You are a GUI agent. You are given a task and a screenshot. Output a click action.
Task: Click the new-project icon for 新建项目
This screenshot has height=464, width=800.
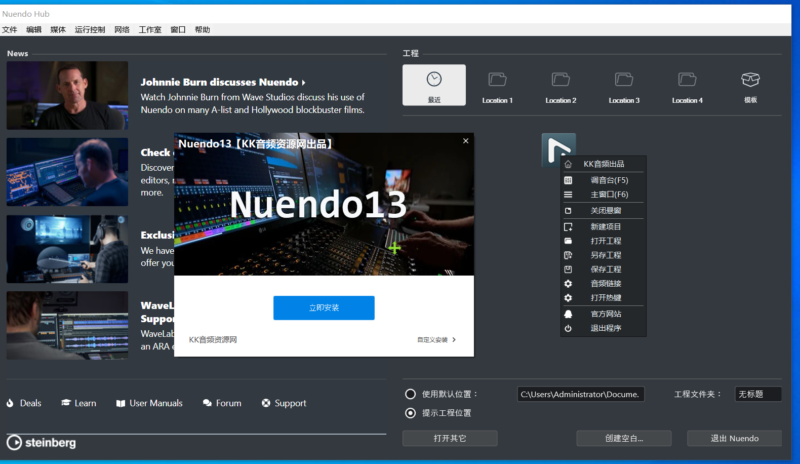tap(568, 227)
